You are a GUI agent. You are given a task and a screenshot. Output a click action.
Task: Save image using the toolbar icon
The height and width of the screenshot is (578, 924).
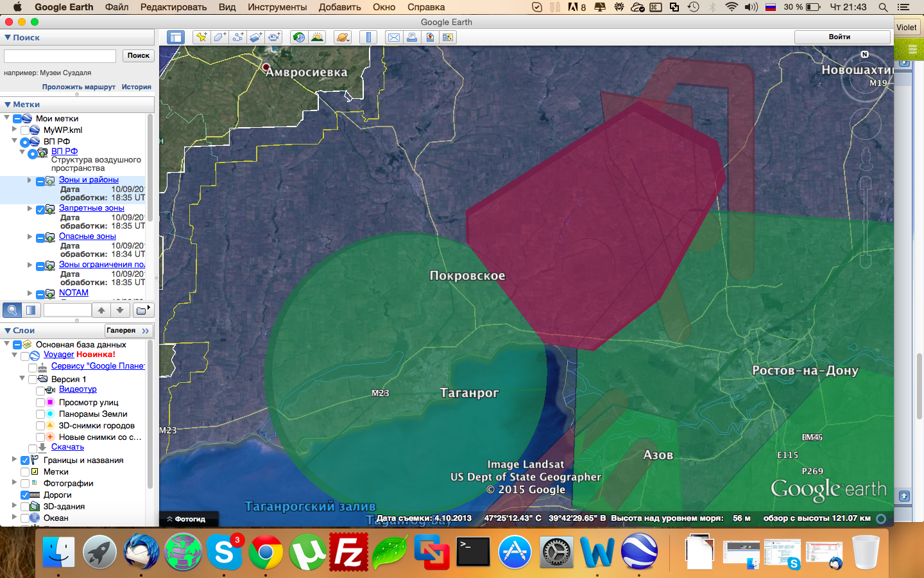[x=430, y=37]
